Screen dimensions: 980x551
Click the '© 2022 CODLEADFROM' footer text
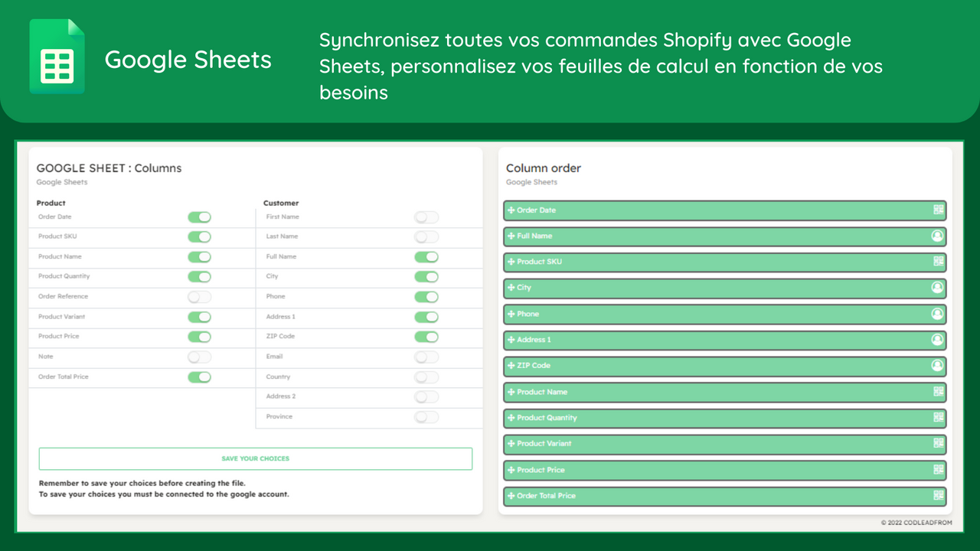coord(916,523)
